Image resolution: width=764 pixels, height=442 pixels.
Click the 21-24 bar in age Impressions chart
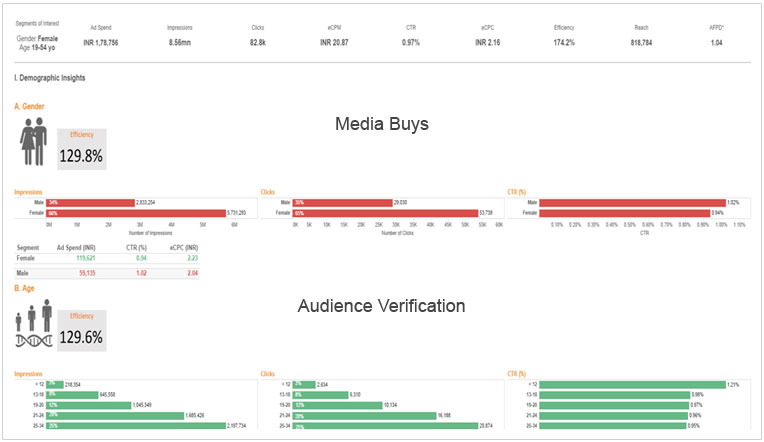115,416
